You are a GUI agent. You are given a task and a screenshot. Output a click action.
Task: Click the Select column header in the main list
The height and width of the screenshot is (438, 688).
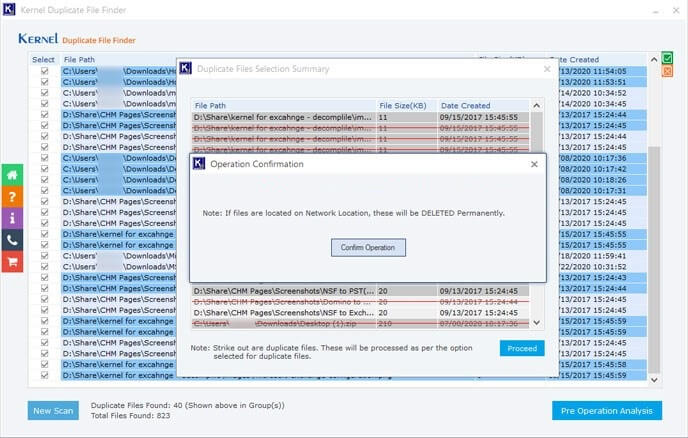coord(43,60)
